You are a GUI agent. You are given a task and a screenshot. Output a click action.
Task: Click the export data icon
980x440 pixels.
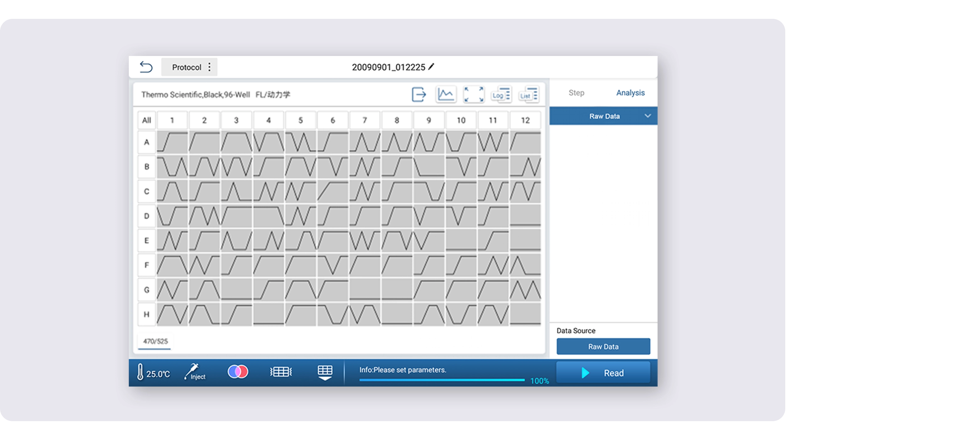[x=418, y=94]
